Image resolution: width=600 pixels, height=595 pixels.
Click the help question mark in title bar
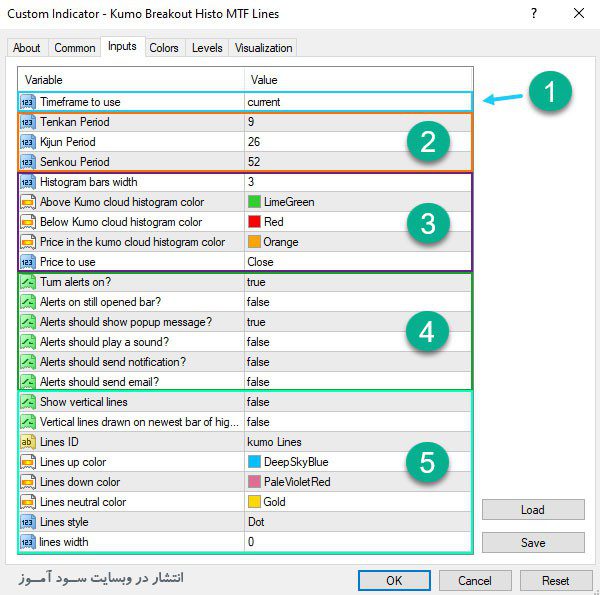(x=534, y=14)
